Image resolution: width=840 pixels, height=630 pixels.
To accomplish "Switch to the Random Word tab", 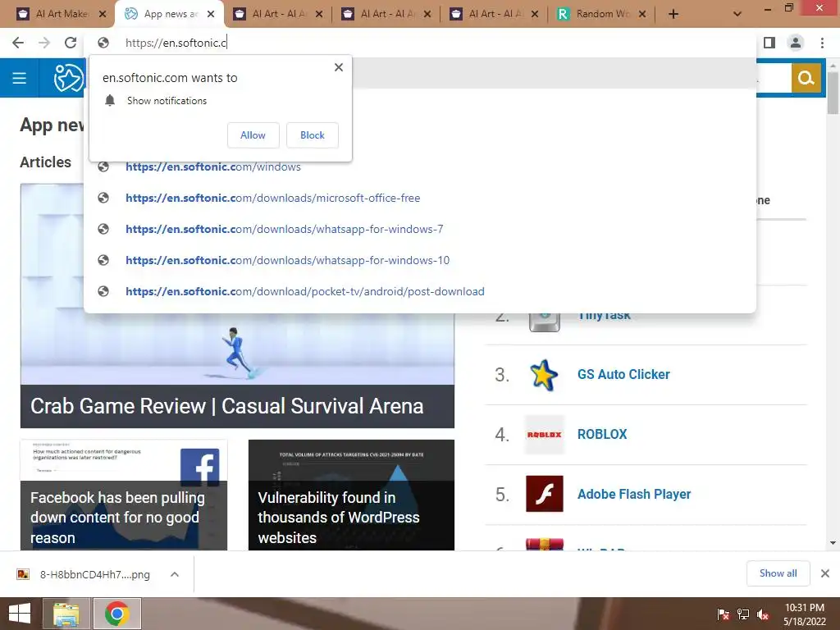I will coord(601,14).
